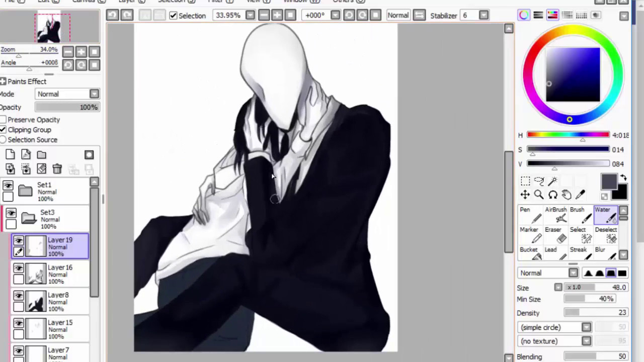Reset zoom with the toolbar square button
The height and width of the screenshot is (362, 644).
[x=290, y=16]
